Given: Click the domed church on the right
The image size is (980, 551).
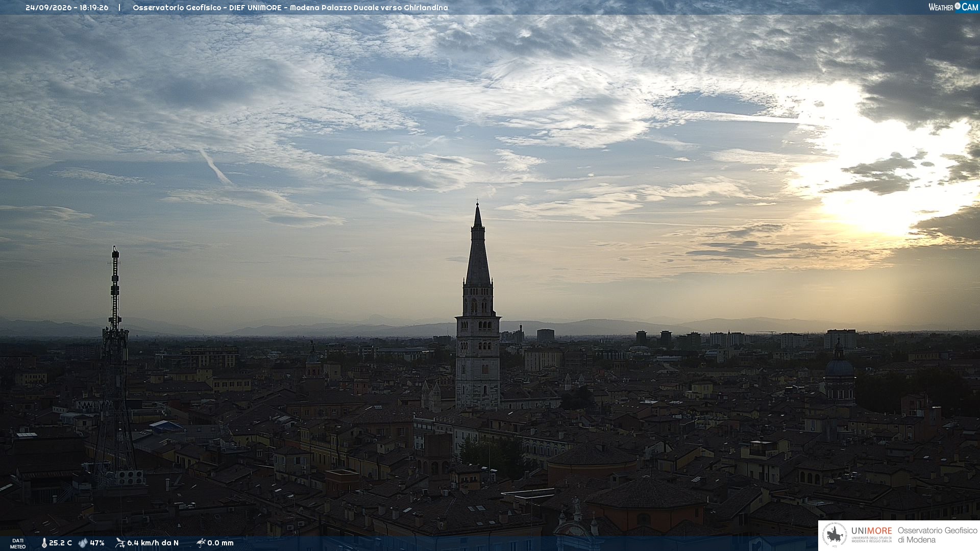Looking at the screenshot, I should [839, 375].
